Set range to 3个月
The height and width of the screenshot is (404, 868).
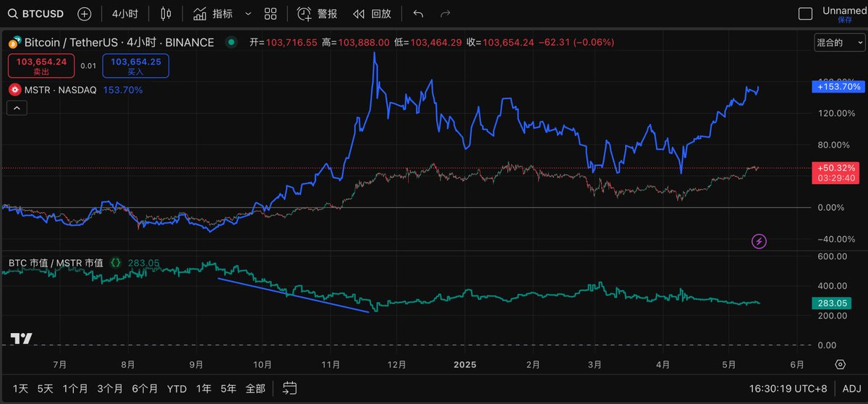coord(110,388)
